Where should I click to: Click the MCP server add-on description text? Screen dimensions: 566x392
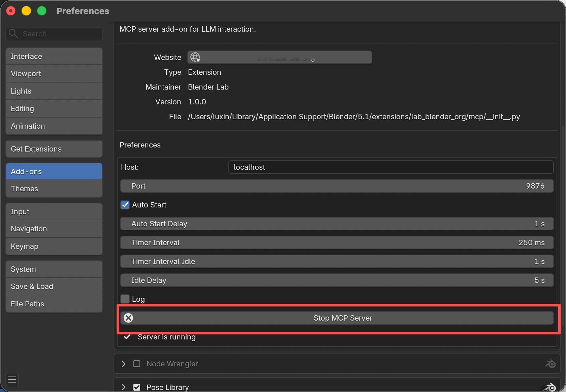[x=188, y=29]
